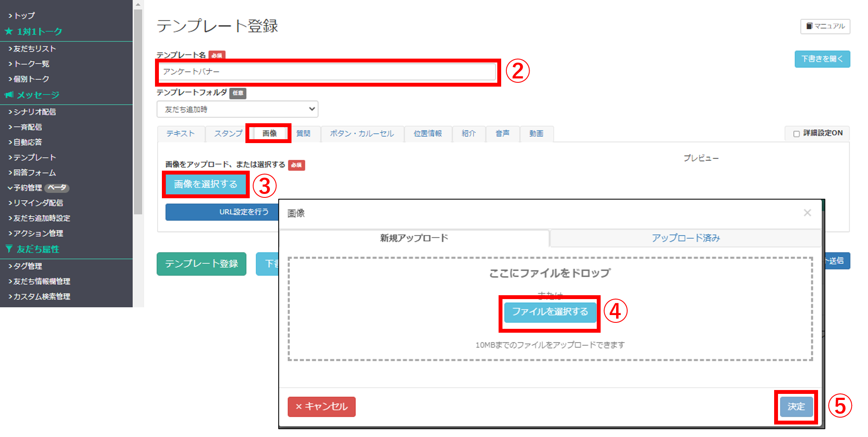This screenshot has width=868, height=437.
Task: Switch to the ボタン・カルーセル tab
Action: (363, 134)
